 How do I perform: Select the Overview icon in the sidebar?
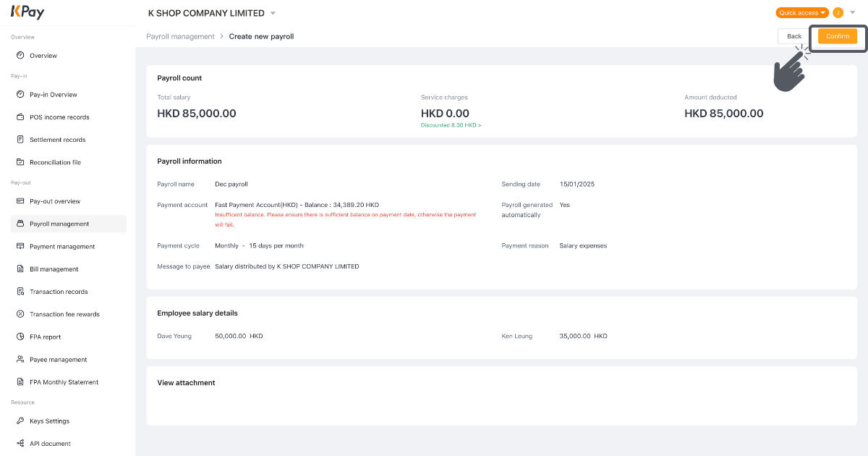20,55
